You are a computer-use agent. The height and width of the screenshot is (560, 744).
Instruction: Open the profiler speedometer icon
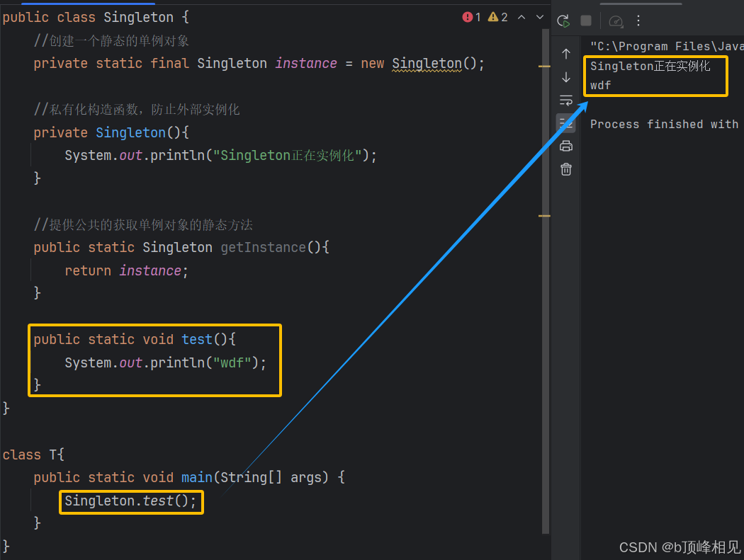(616, 21)
